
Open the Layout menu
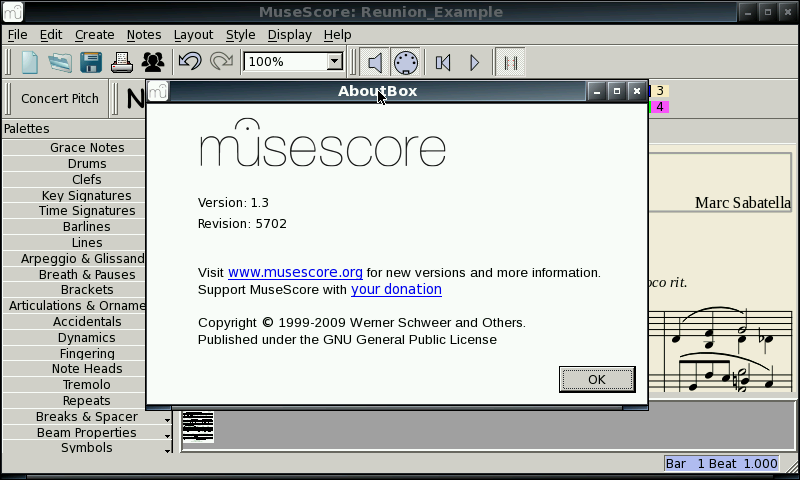point(193,35)
